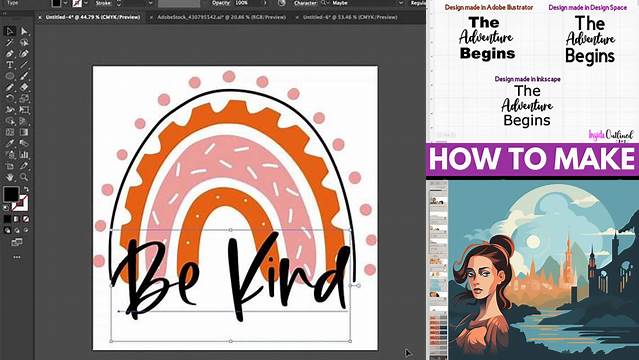Select the Column Graph tool
639x360 pixels.
point(24,155)
